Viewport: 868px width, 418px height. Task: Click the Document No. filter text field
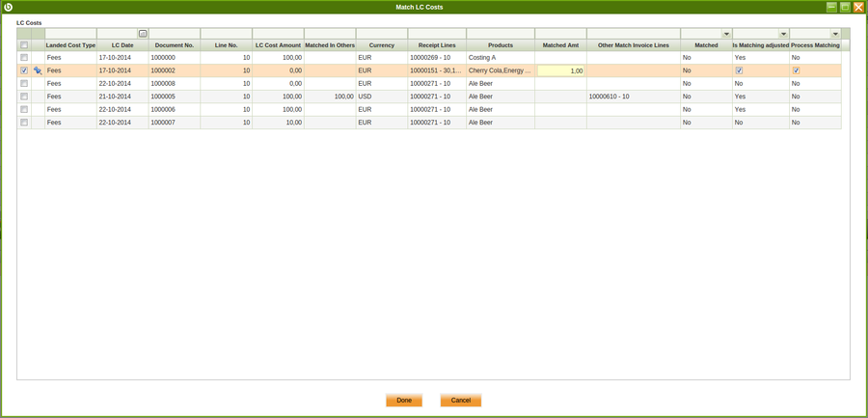click(x=174, y=34)
